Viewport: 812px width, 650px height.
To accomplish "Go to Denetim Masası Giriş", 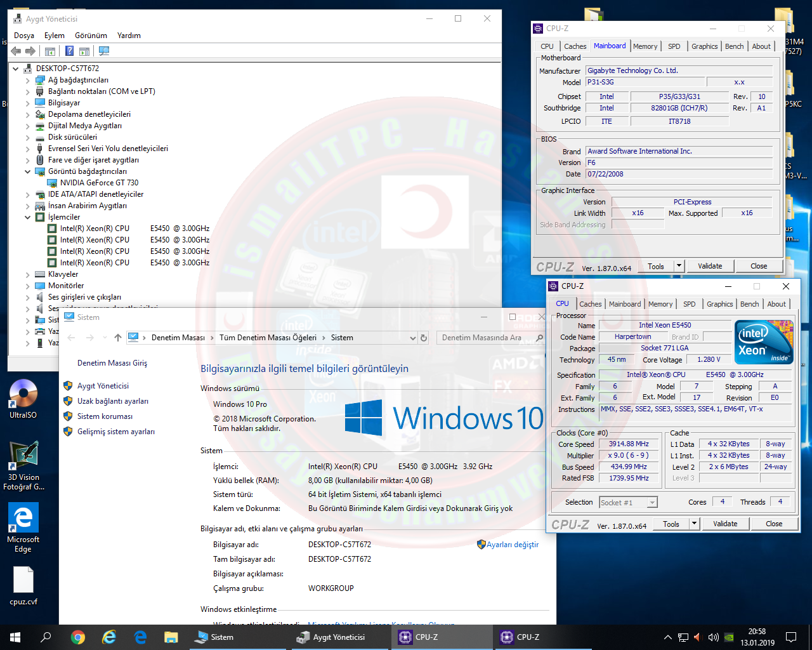I will tap(112, 363).
